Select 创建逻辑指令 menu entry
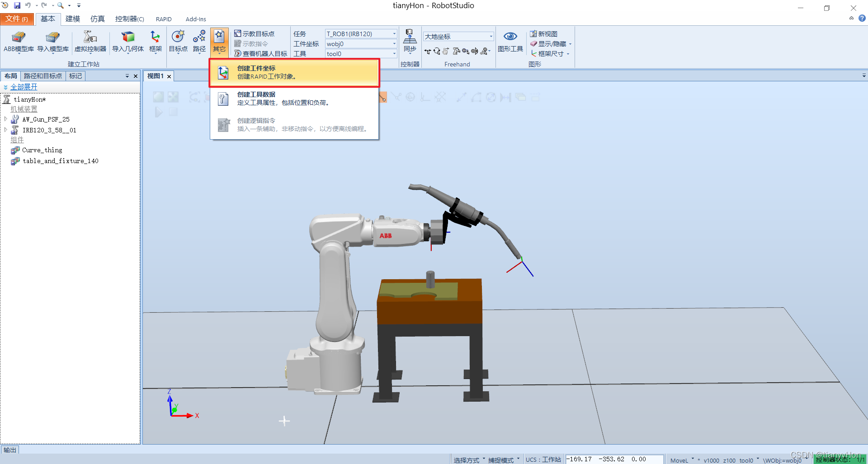Image resolution: width=868 pixels, height=464 pixels. pos(294,125)
